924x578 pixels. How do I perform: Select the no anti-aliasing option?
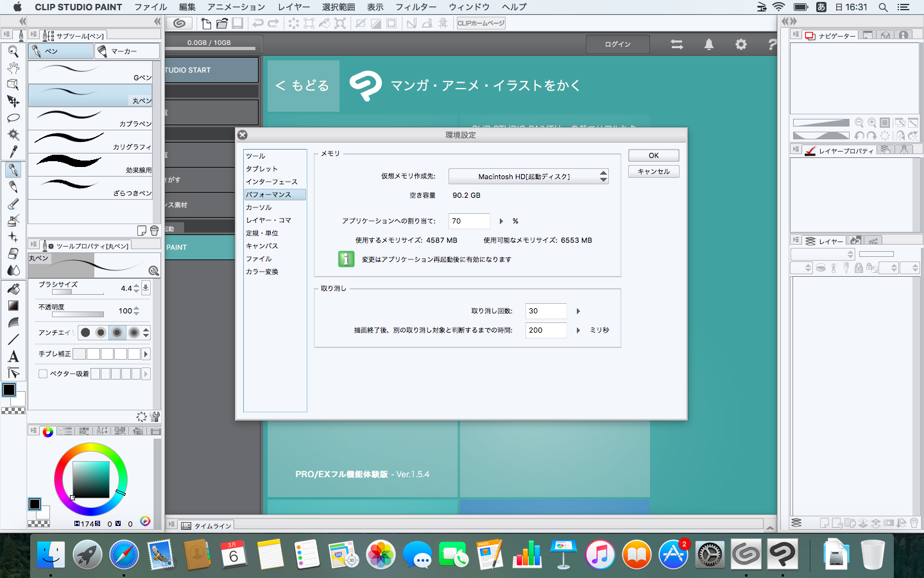coord(85,333)
